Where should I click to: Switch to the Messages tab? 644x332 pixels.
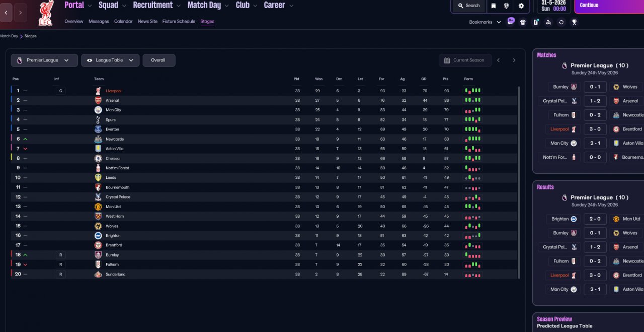[x=99, y=21]
